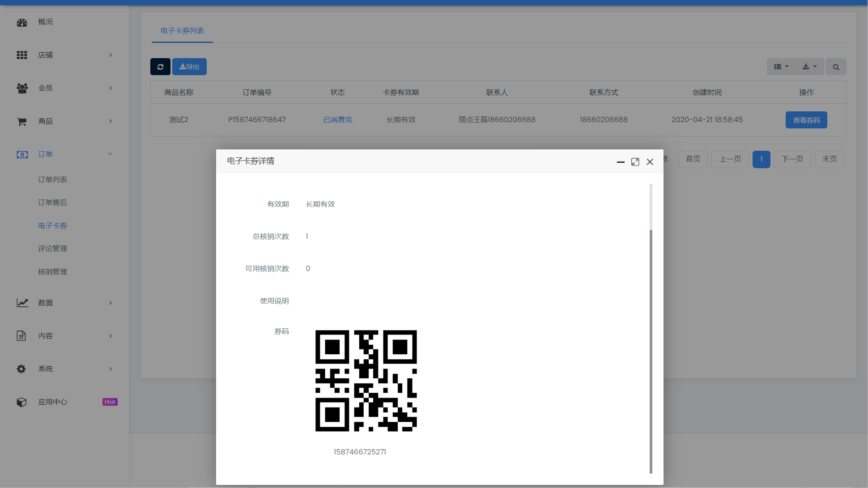Expand the 数据 submenu chevron
This screenshot has height=488, width=868.
coord(111,303)
